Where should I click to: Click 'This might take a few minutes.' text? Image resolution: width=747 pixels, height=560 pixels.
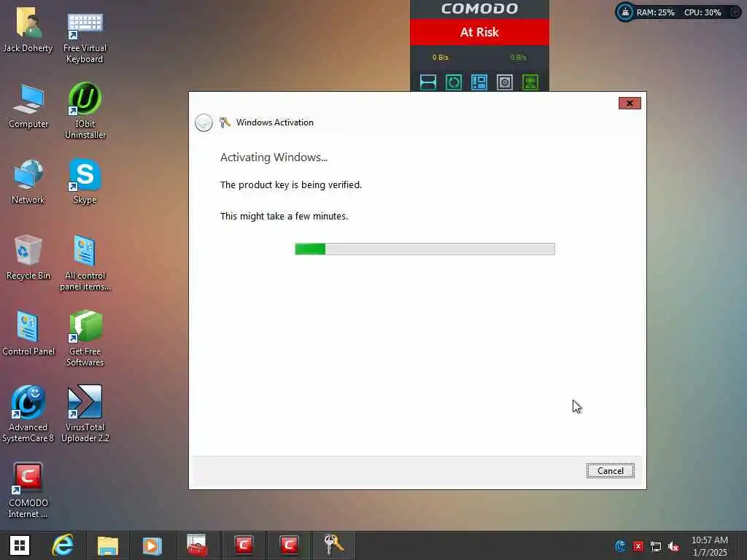click(284, 216)
